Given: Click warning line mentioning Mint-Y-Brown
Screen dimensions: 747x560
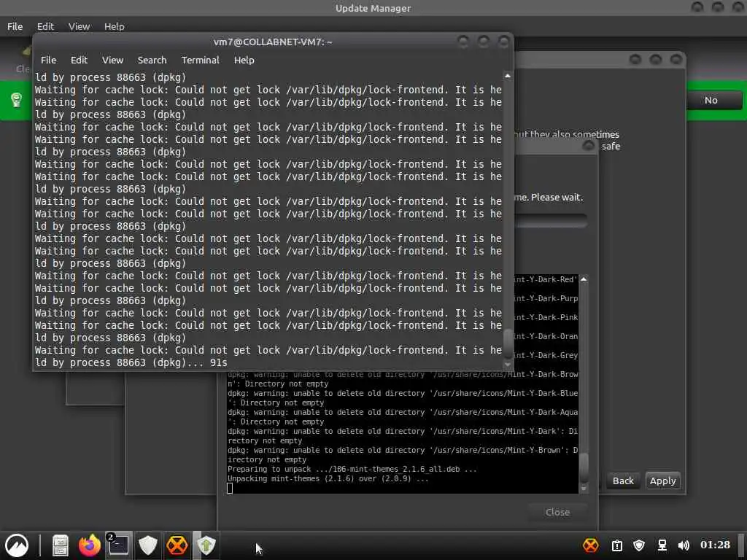Looking at the screenshot, I should tap(403, 455).
